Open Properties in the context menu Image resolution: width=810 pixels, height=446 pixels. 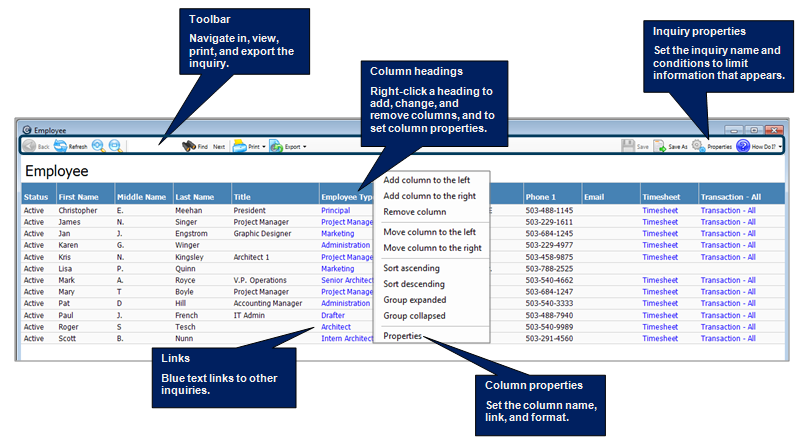click(x=402, y=336)
